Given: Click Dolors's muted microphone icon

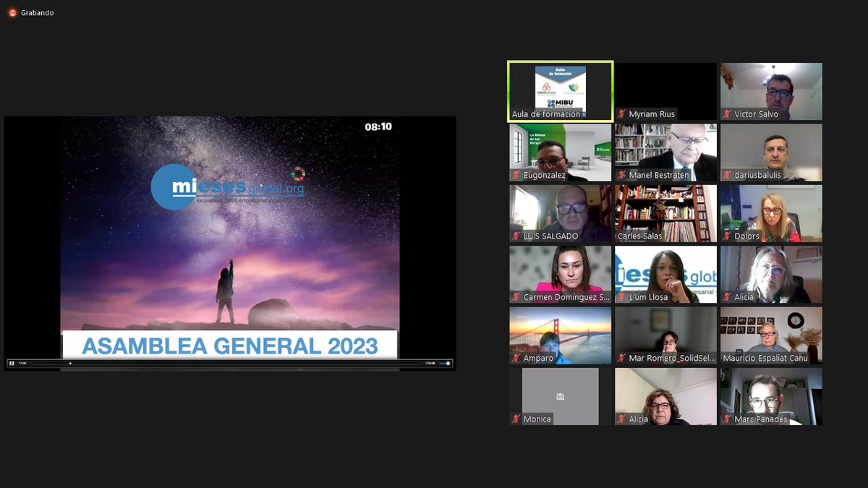Looking at the screenshot, I should pos(727,236).
